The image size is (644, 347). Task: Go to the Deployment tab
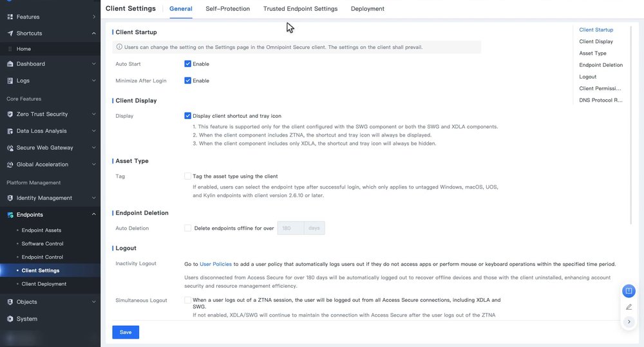[x=368, y=8]
